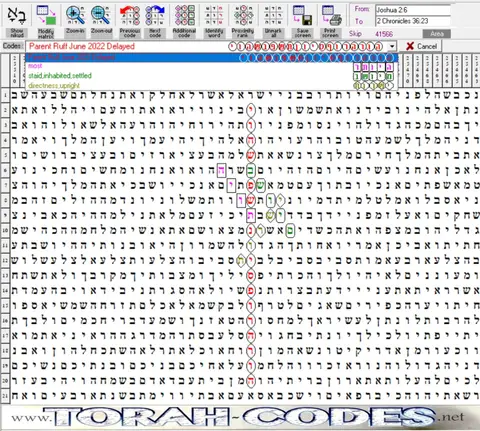Click the gray Identify word label button
Screen dimensions: 480x431
pyautogui.click(x=214, y=33)
